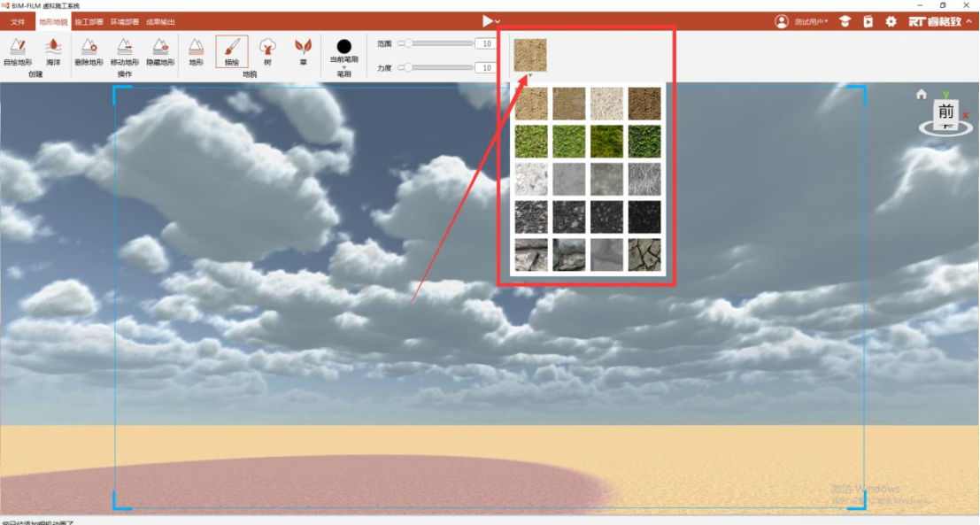Switch to the 环境部署 tab
Image resolution: width=980 pixels, height=525 pixels.
click(x=124, y=22)
